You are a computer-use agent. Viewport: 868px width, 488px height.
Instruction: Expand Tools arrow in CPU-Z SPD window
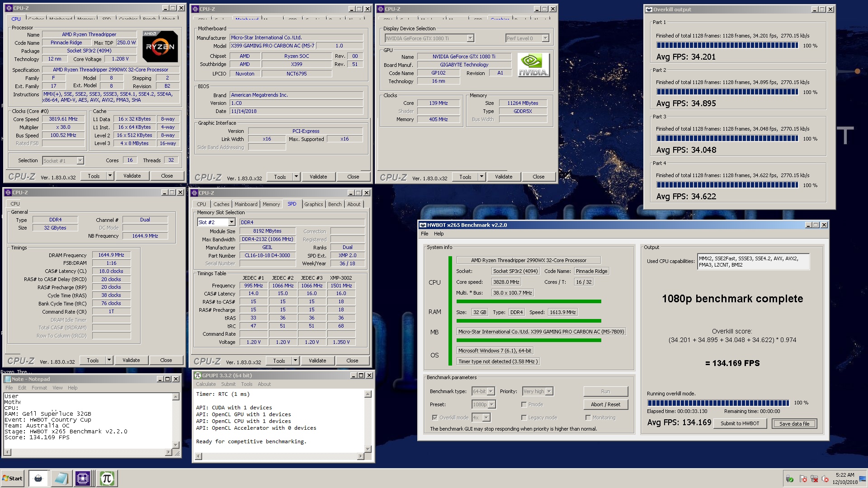[295, 361]
